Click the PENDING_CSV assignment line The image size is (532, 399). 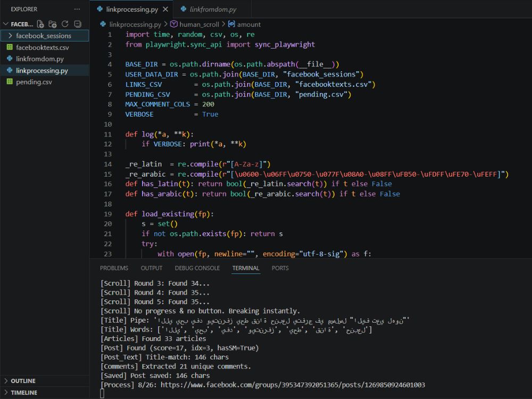238,94
